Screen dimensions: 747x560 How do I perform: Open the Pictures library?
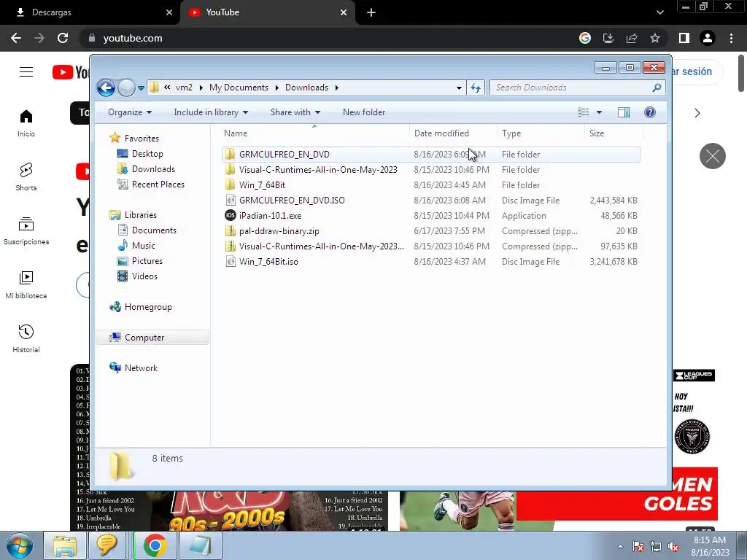click(x=147, y=261)
